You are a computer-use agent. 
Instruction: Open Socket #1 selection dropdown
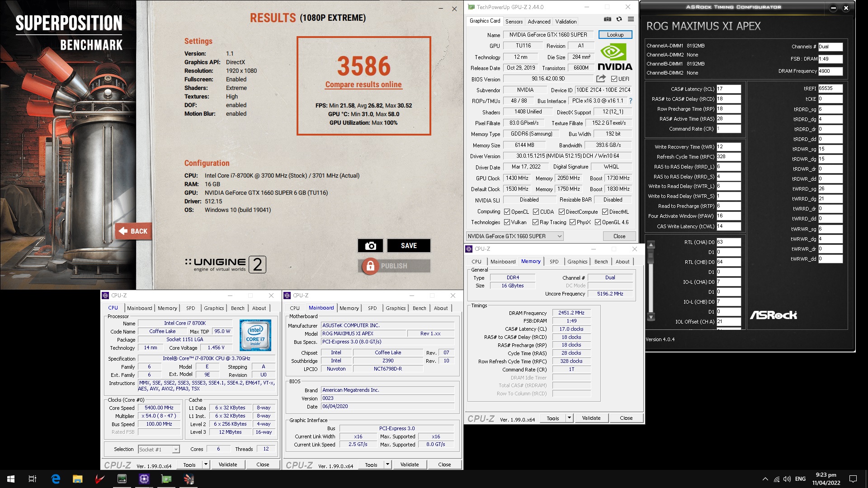pyautogui.click(x=159, y=449)
